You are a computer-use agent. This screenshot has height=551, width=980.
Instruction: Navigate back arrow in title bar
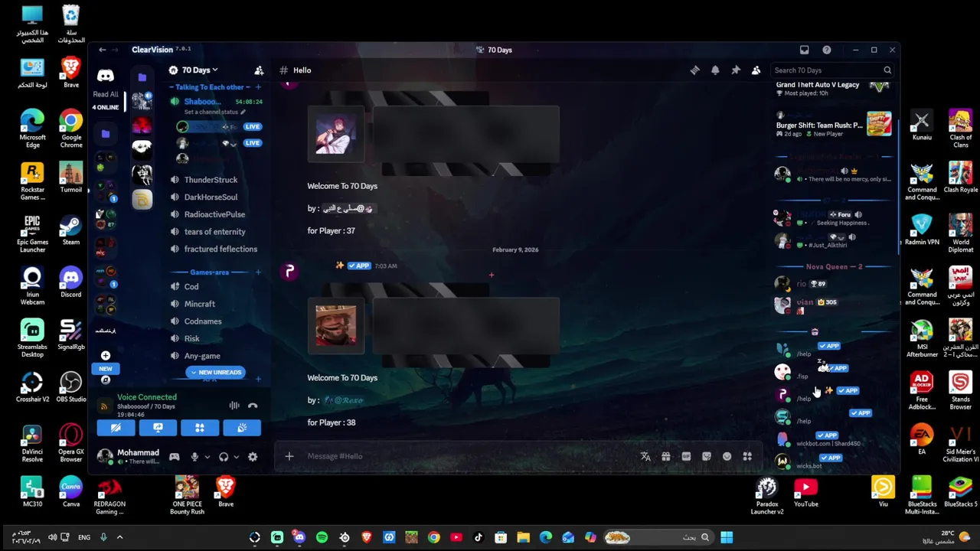pyautogui.click(x=103, y=50)
